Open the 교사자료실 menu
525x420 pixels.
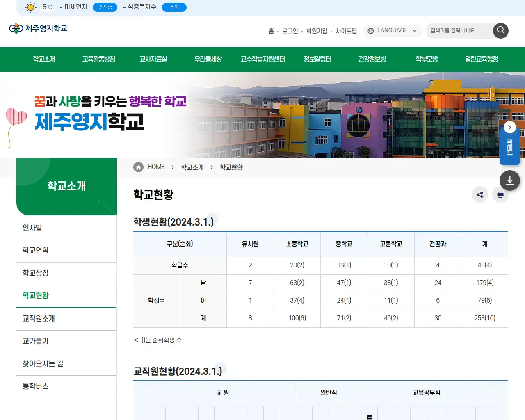pyautogui.click(x=153, y=59)
